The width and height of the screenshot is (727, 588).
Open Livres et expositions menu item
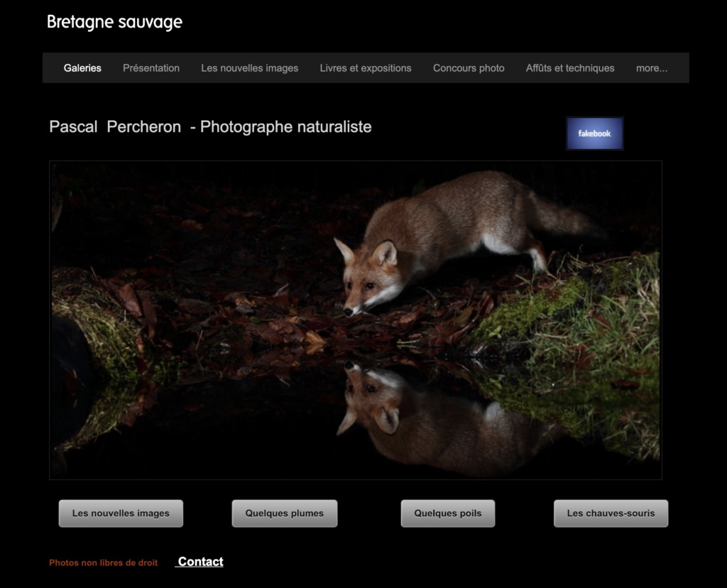pyautogui.click(x=366, y=68)
